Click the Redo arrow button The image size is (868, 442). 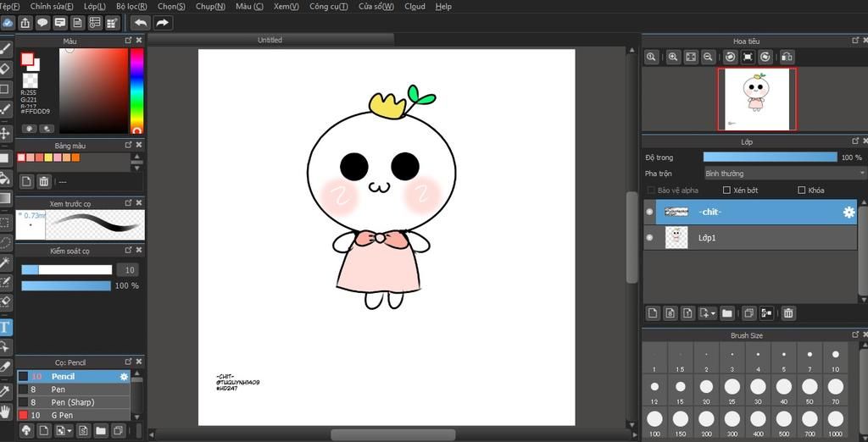coord(162,23)
